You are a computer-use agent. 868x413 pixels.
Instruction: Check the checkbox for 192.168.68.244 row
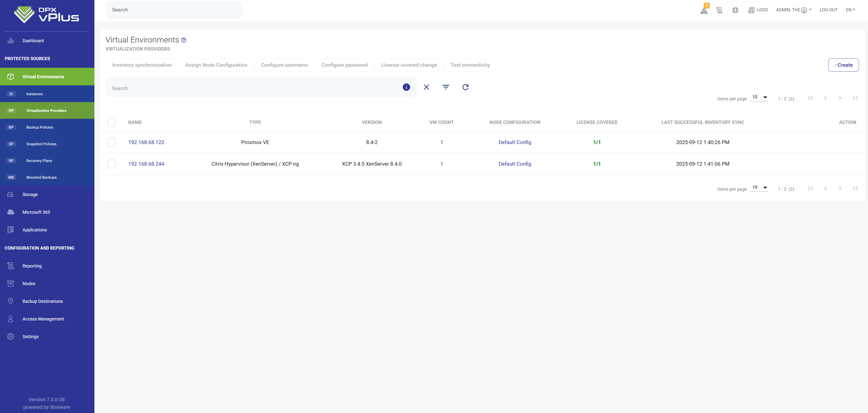coord(112,164)
